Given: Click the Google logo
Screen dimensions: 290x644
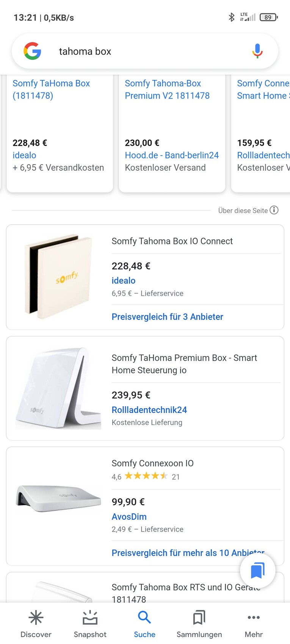Looking at the screenshot, I should tap(32, 51).
